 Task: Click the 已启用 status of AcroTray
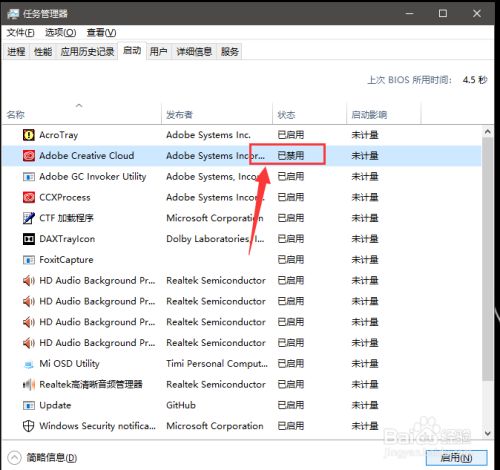(291, 135)
